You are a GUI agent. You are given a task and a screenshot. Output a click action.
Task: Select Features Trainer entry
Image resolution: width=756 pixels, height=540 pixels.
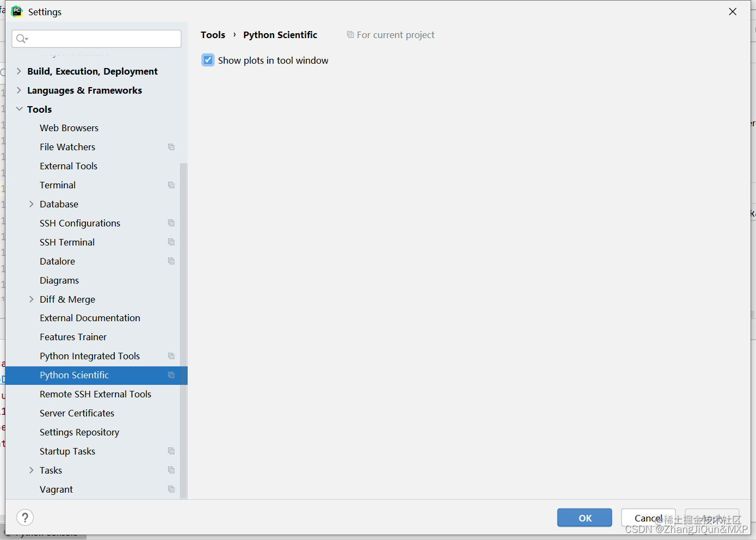[x=73, y=337]
